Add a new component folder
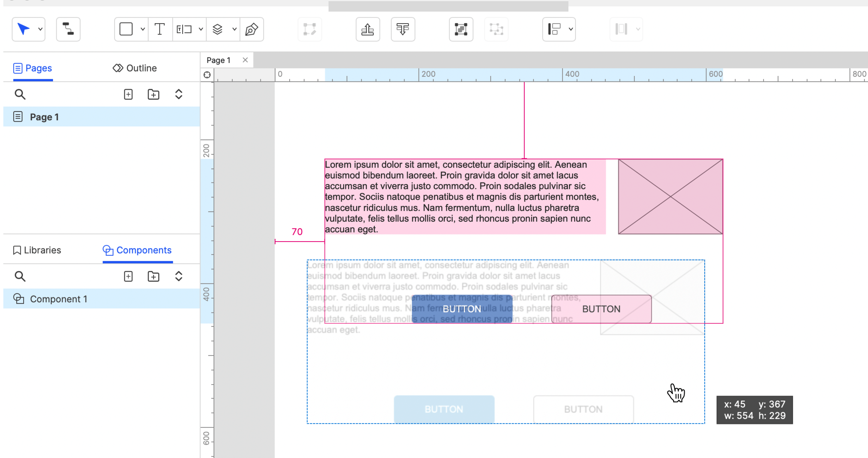868x458 pixels. point(154,277)
